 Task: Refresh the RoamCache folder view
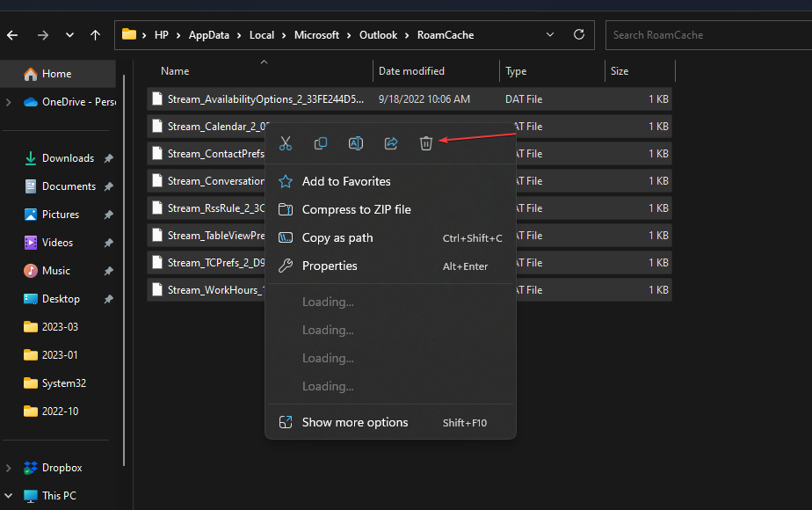[579, 35]
